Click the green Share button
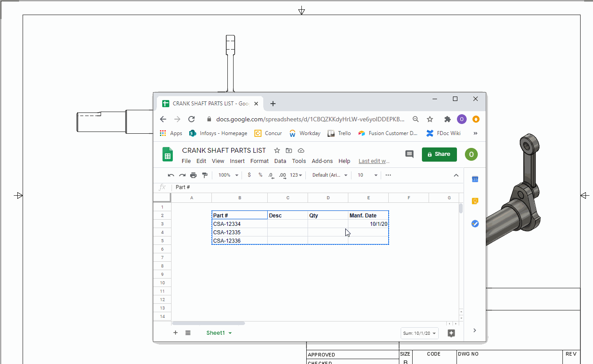The height and width of the screenshot is (364, 593). click(x=439, y=154)
